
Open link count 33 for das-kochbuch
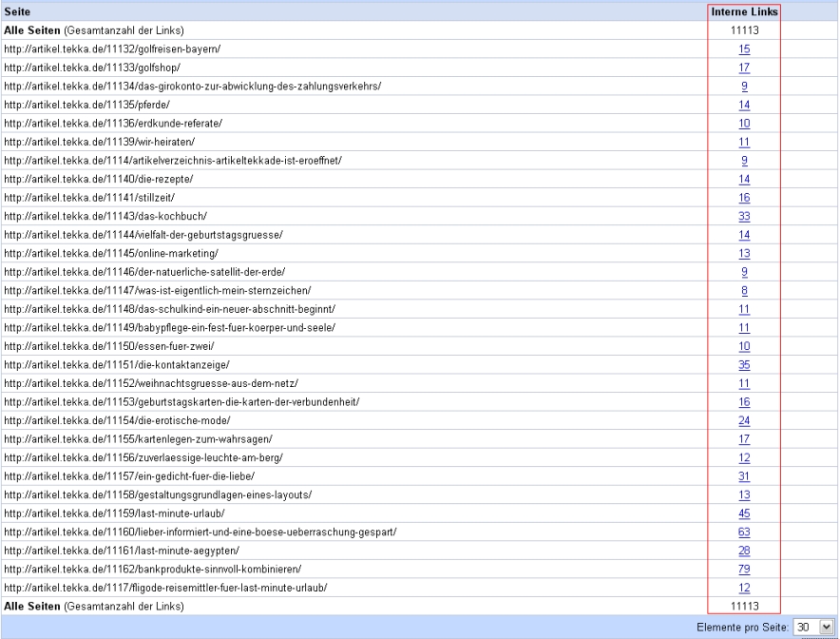point(744,217)
